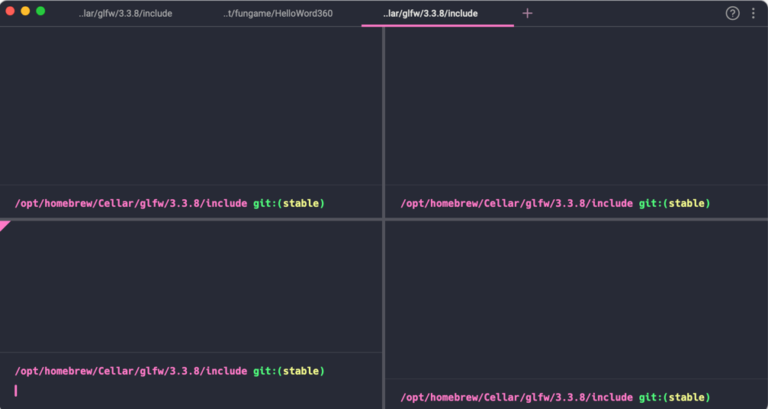This screenshot has height=409, width=768.
Task: Click the directory path in top-right prompt
Action: (516, 203)
